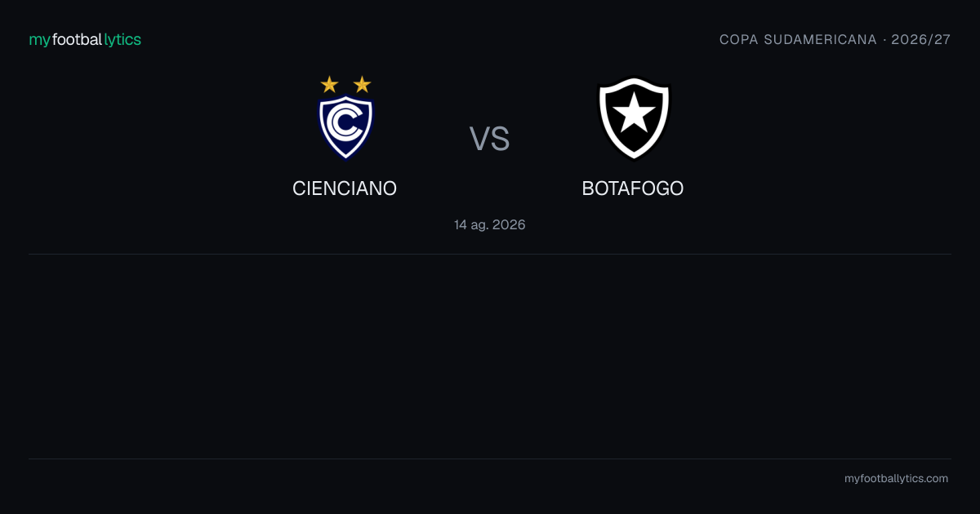Viewport: 980px width, 514px height.
Task: Open the myfootballytics.com footer link
Action: 896,479
